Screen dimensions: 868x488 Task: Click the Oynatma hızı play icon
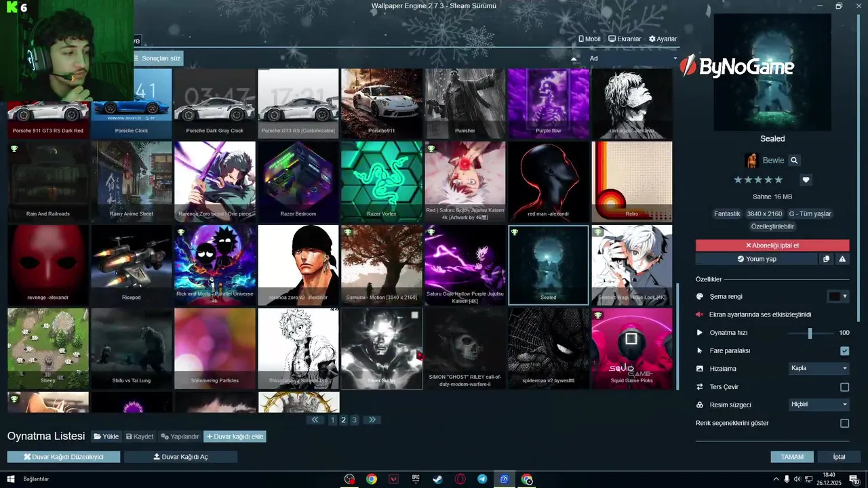[700, 333]
